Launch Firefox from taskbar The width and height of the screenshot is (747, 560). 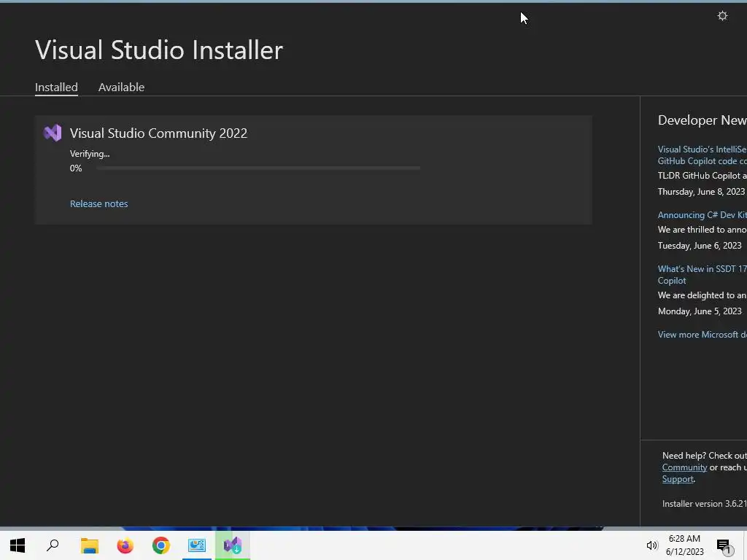pos(125,545)
